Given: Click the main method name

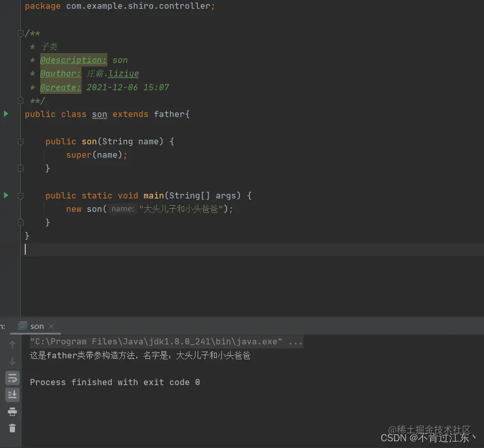Looking at the screenshot, I should tap(154, 195).
